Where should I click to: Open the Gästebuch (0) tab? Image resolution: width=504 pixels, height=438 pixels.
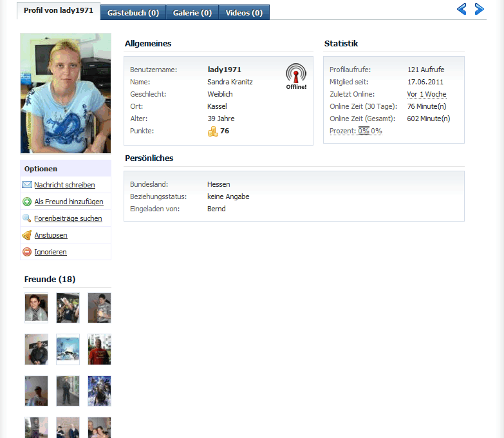(x=133, y=12)
